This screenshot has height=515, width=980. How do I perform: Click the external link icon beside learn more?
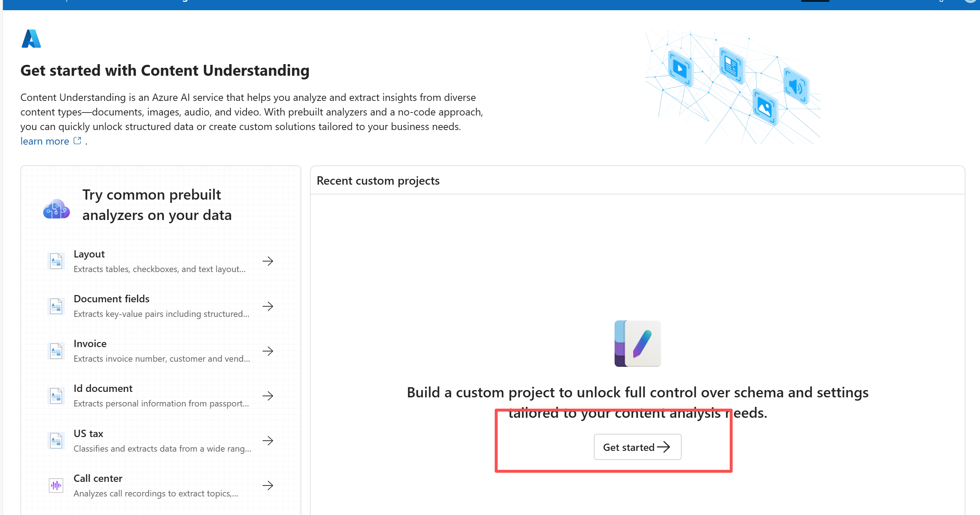[x=77, y=141]
